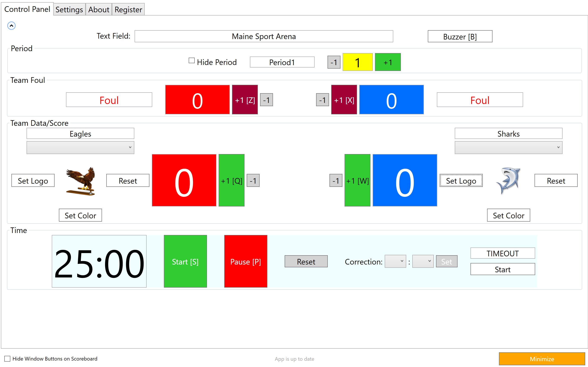Decrease Eagles score with -1
The height and width of the screenshot is (367, 588).
(254, 180)
